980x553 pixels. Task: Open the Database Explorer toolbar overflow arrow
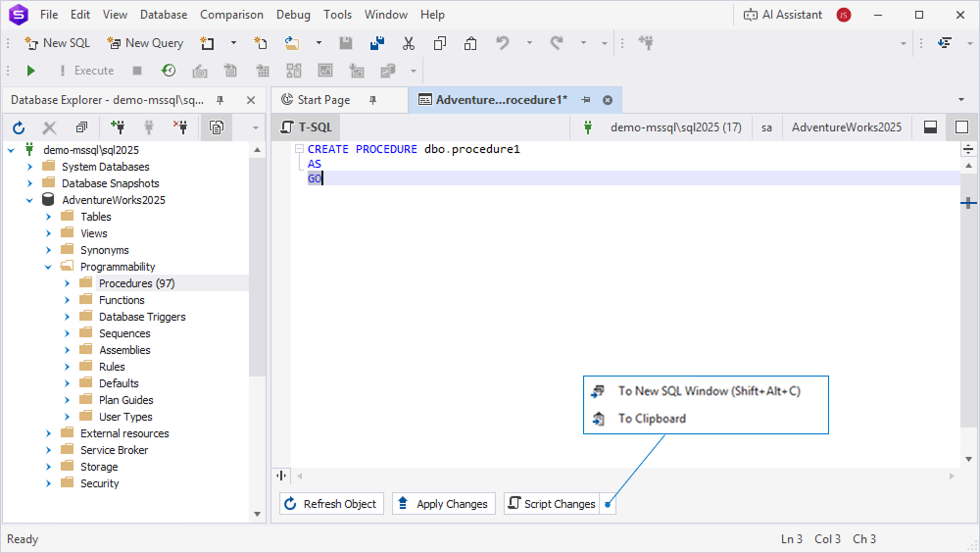pyautogui.click(x=255, y=127)
